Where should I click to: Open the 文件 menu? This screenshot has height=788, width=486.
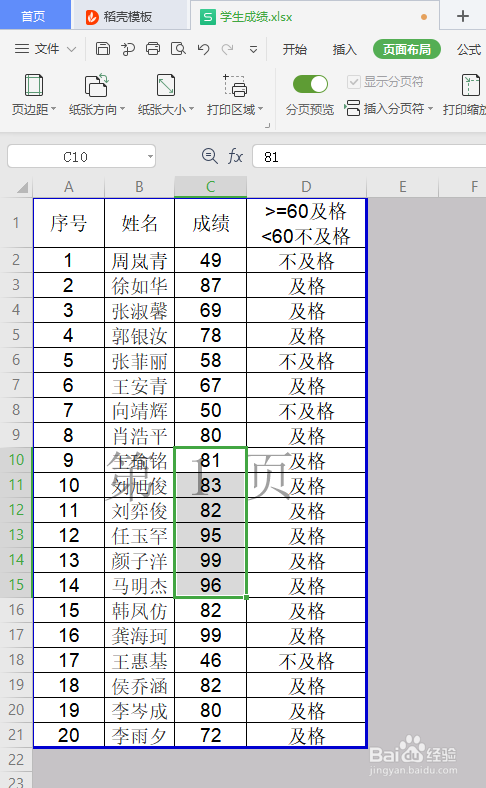click(x=47, y=49)
